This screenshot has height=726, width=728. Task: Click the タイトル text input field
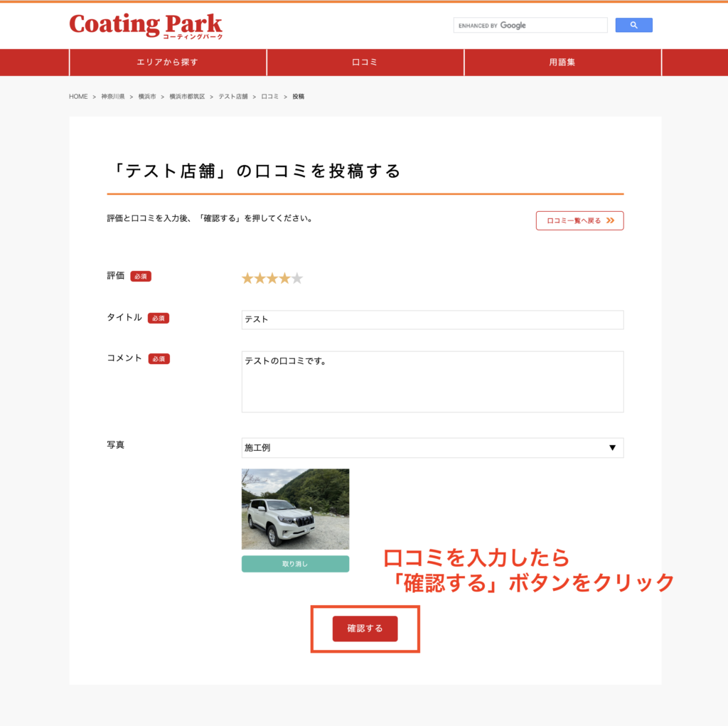coord(432,320)
